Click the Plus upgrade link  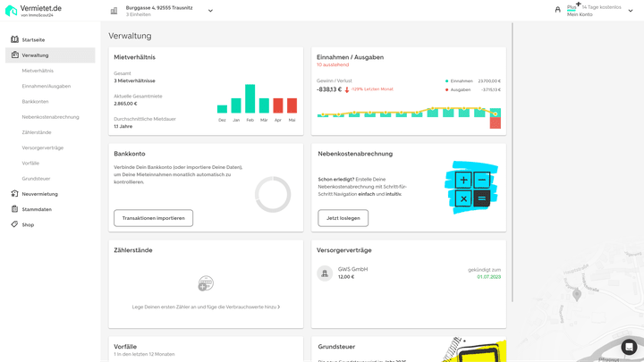pyautogui.click(x=572, y=7)
